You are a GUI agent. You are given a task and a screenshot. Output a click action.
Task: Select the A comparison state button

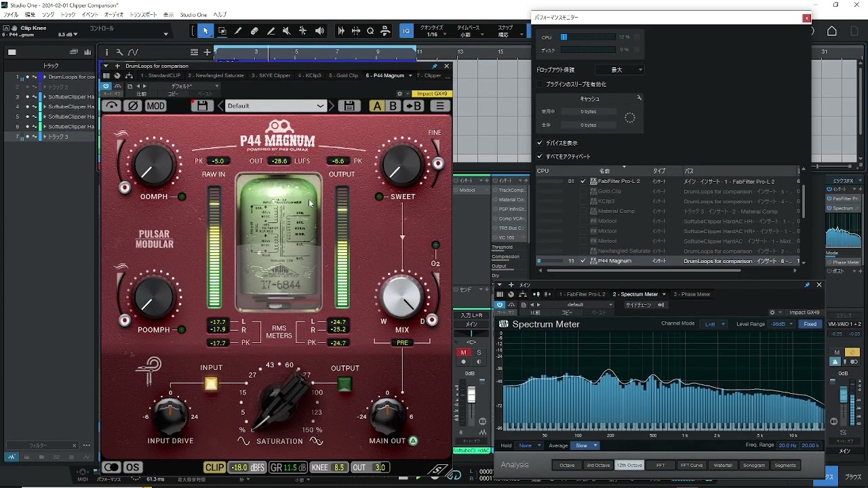coord(376,106)
